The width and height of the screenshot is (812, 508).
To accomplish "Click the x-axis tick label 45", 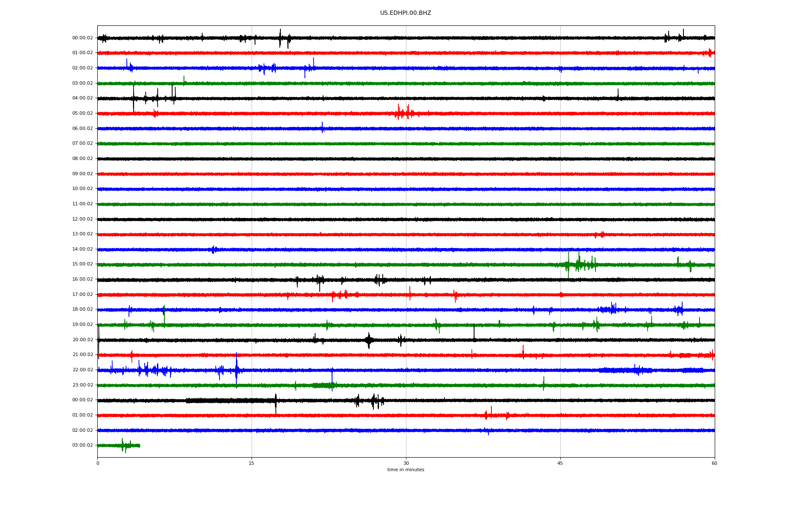I will pos(560,463).
